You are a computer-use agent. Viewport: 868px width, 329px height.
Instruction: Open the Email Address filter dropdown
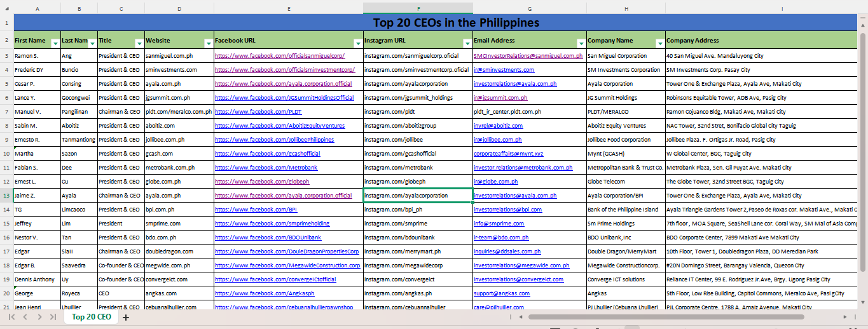581,43
